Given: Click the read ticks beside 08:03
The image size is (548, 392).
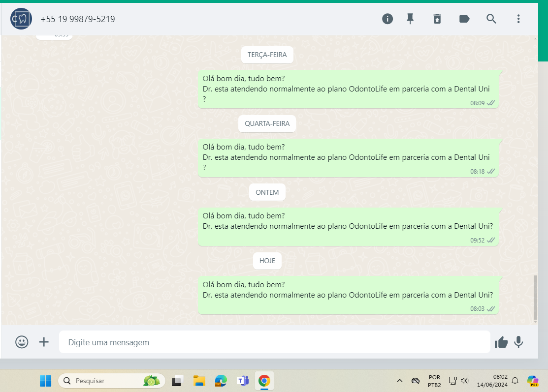Looking at the screenshot, I should 491,309.
